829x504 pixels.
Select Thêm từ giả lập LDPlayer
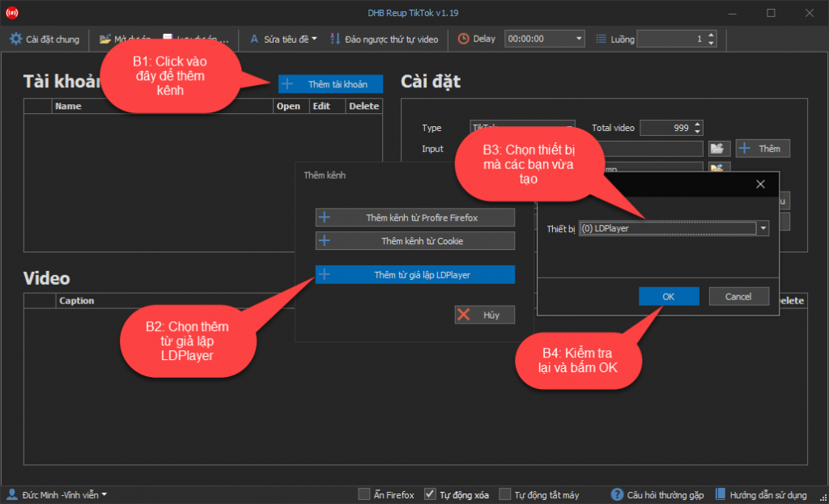pyautogui.click(x=415, y=275)
